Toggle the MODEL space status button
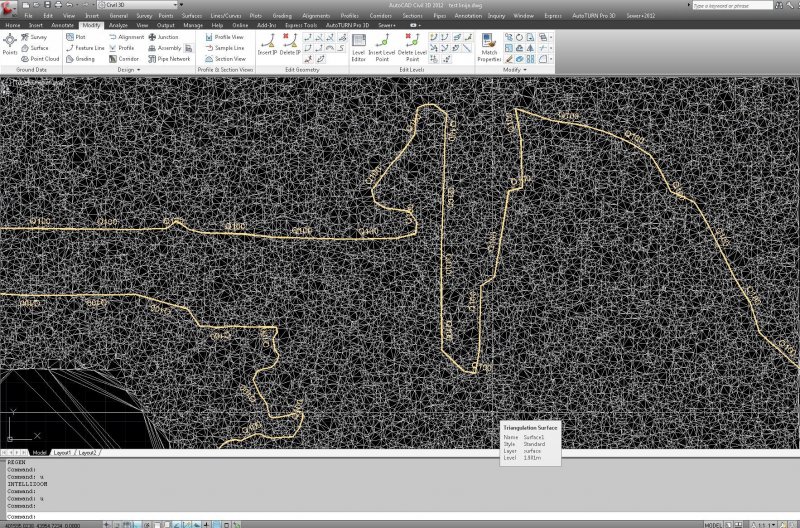This screenshot has height=528, width=800. (x=713, y=523)
